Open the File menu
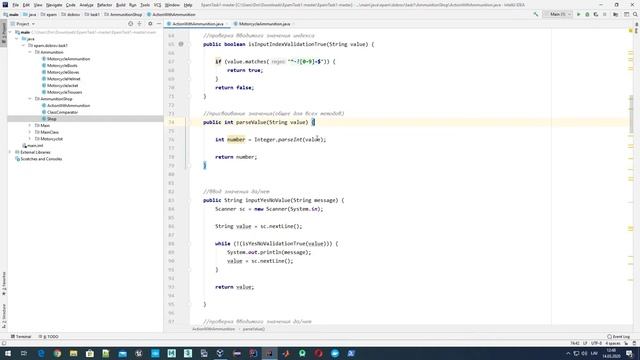The width and height of the screenshot is (640, 360). pyautogui.click(x=16, y=5)
